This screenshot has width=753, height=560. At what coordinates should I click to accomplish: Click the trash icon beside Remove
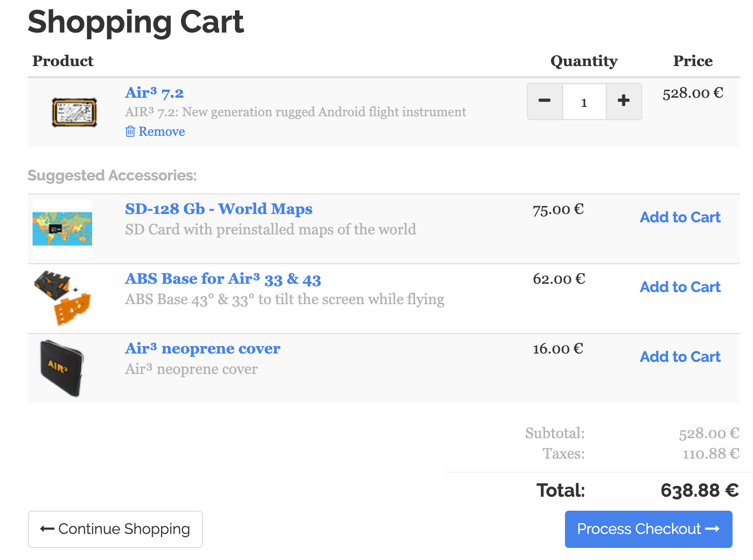[x=130, y=132]
